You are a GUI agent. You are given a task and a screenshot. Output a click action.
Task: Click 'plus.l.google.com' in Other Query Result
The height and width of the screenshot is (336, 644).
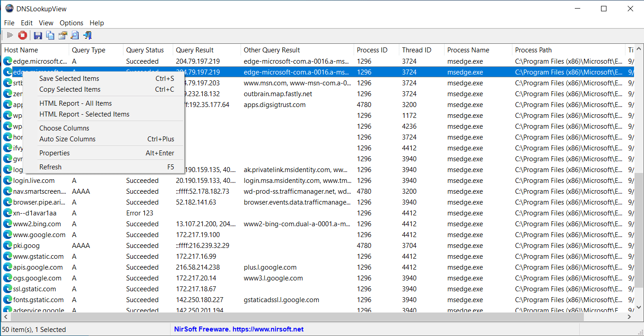[270, 267]
